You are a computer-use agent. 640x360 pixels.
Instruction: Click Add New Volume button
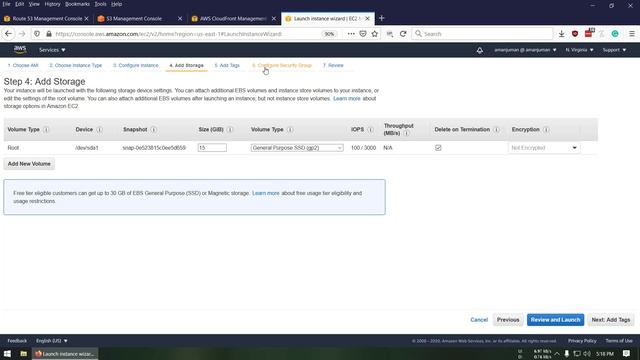tap(29, 164)
